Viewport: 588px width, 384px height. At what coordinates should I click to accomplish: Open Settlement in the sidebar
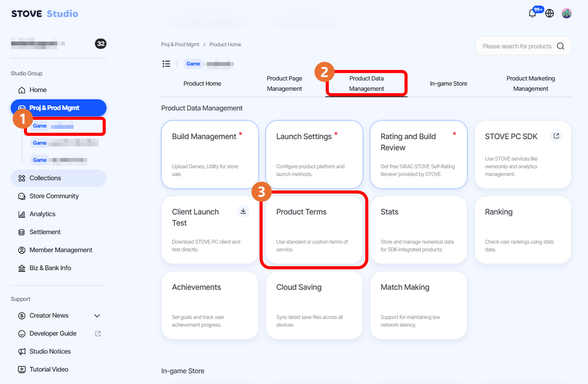tap(59, 232)
